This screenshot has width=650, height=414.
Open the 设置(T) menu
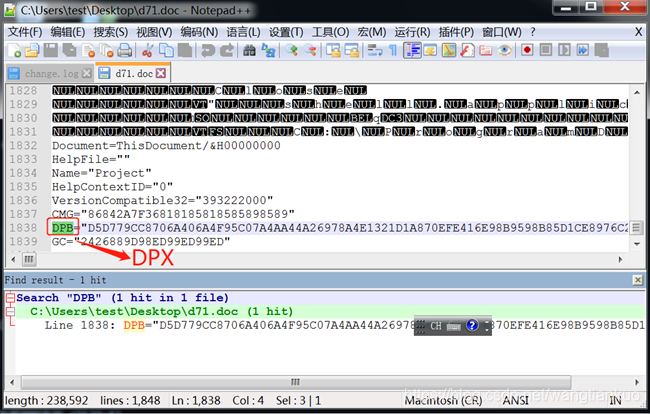[x=286, y=32]
